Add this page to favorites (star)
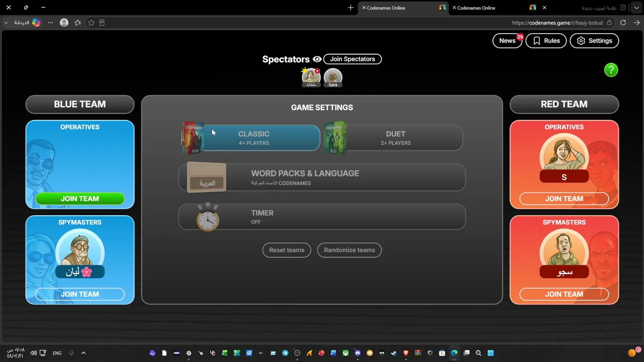Viewport: 644px width, 362px height. 91,23
